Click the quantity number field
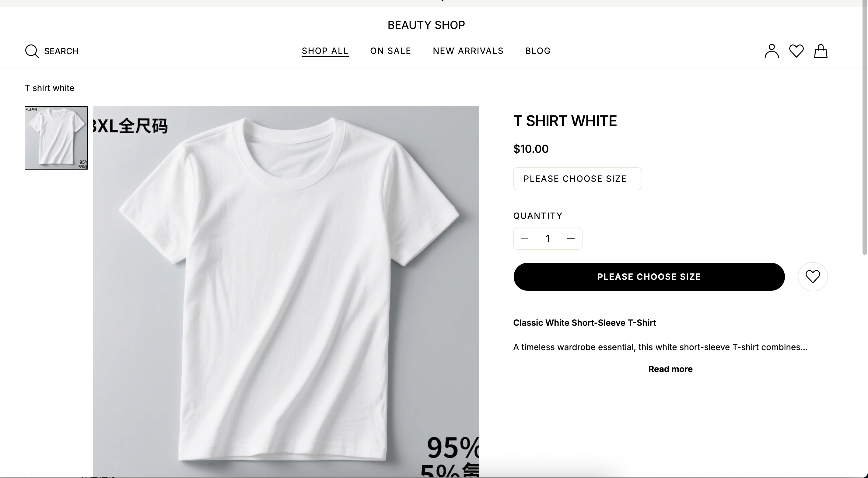Screen dimensions: 868x478 (x=548, y=239)
